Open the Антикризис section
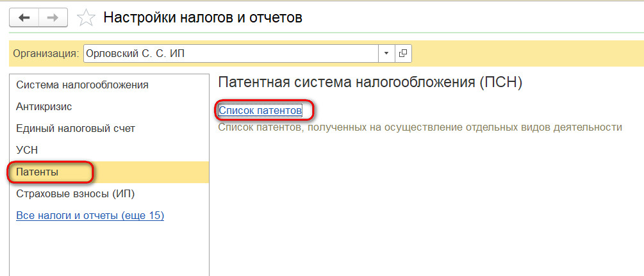Viewport: 644px width, 276px height. point(109,107)
